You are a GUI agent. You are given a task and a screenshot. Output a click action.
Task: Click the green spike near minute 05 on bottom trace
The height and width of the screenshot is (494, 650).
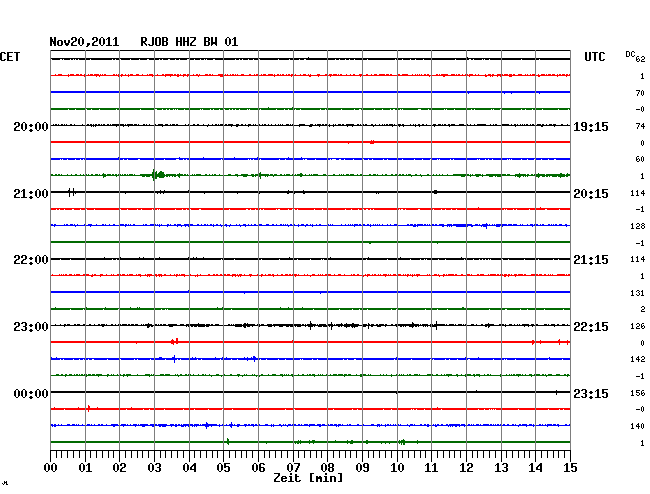tap(228, 442)
